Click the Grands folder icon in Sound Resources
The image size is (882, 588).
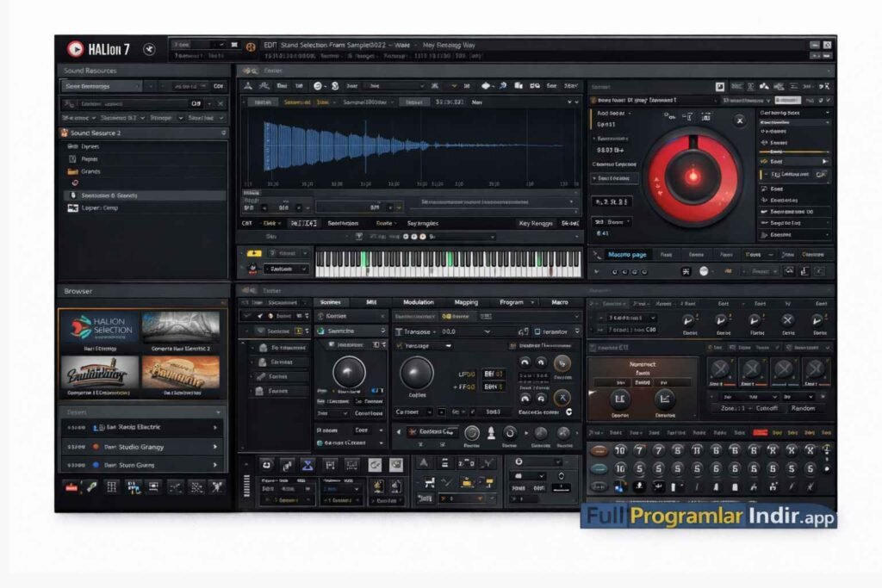click(72, 171)
